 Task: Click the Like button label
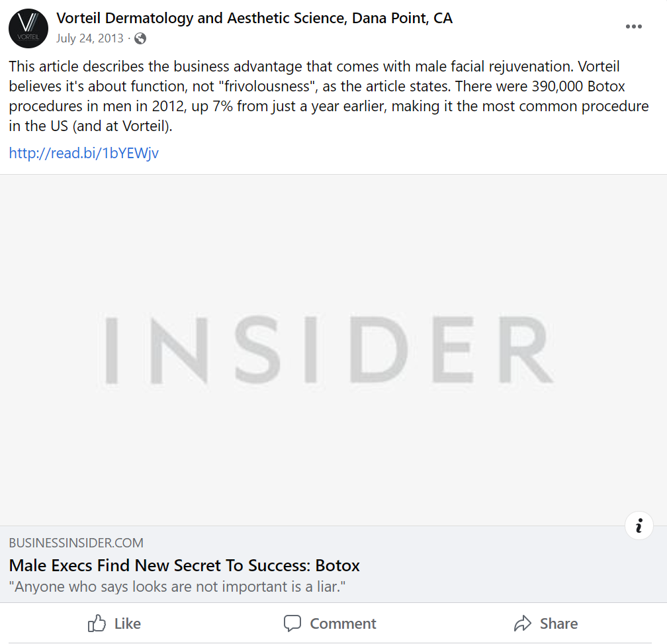point(128,623)
